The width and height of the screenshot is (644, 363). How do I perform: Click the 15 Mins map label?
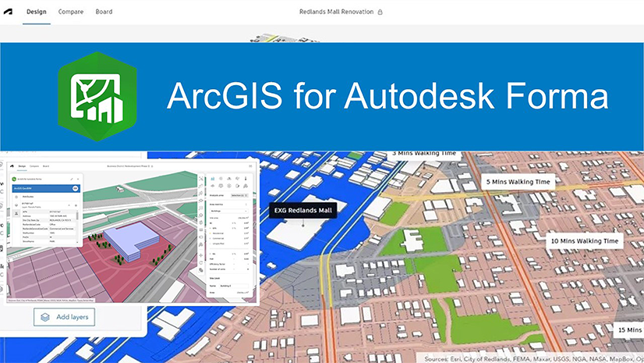click(x=630, y=329)
